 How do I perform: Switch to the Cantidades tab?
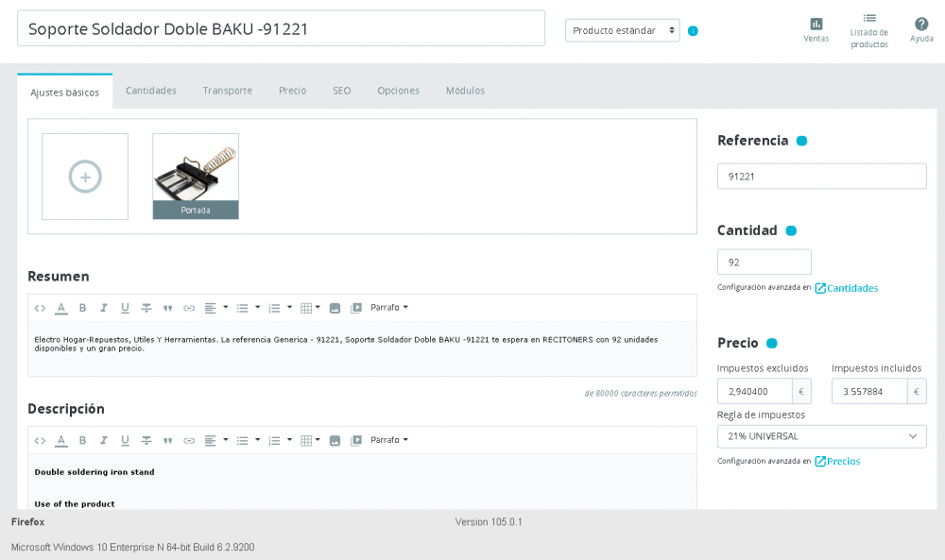click(x=150, y=91)
